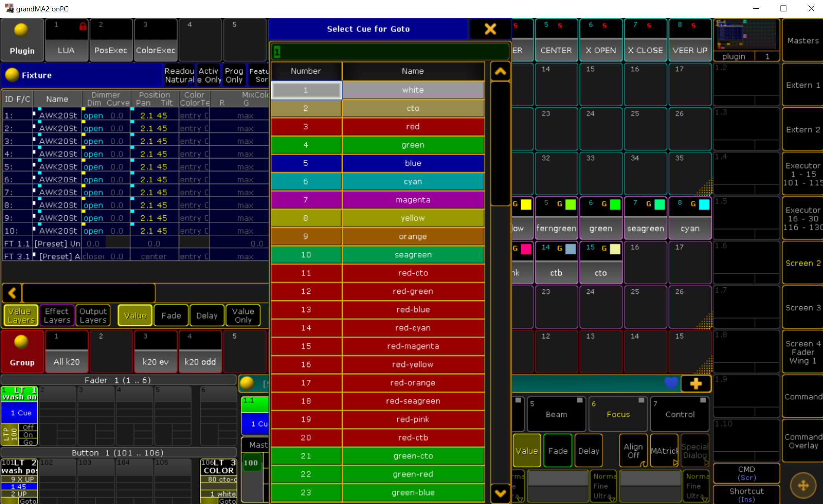Select the seagreen preset tile
This screenshot has height=504, width=823.
click(x=645, y=219)
